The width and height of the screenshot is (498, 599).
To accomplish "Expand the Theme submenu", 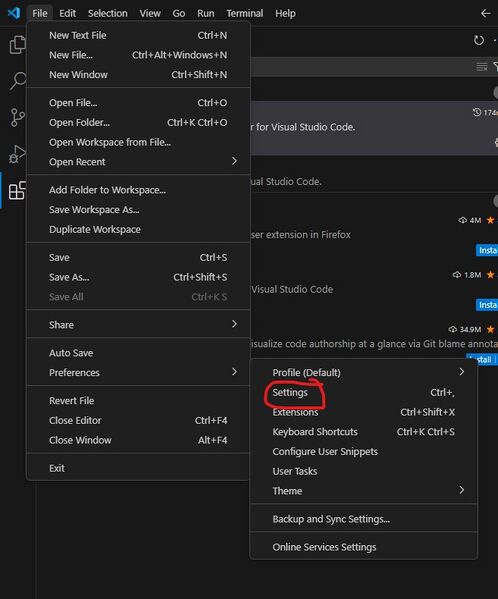I will (364, 491).
